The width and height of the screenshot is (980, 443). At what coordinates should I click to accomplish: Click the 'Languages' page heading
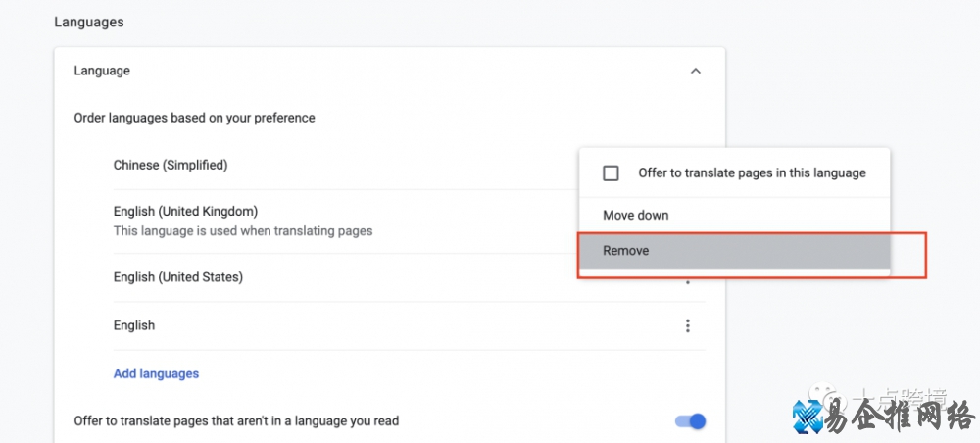(x=89, y=21)
